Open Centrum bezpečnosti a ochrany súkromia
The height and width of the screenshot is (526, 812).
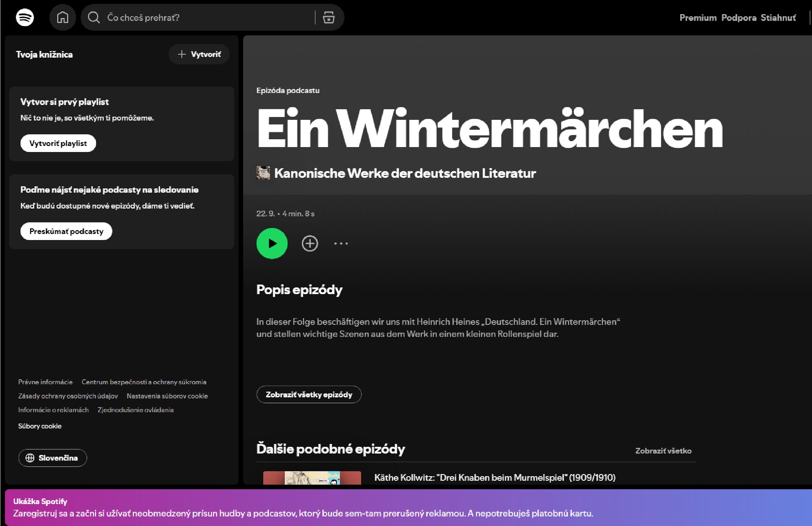click(x=144, y=382)
